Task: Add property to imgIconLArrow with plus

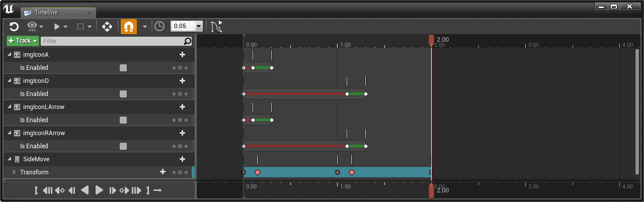Action: (183, 107)
